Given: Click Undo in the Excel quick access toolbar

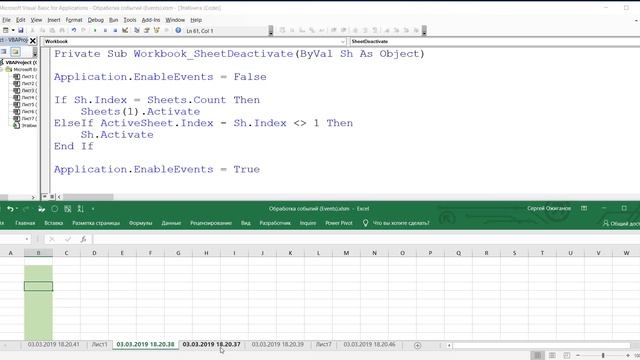Looking at the screenshot, I should [x=10, y=209].
